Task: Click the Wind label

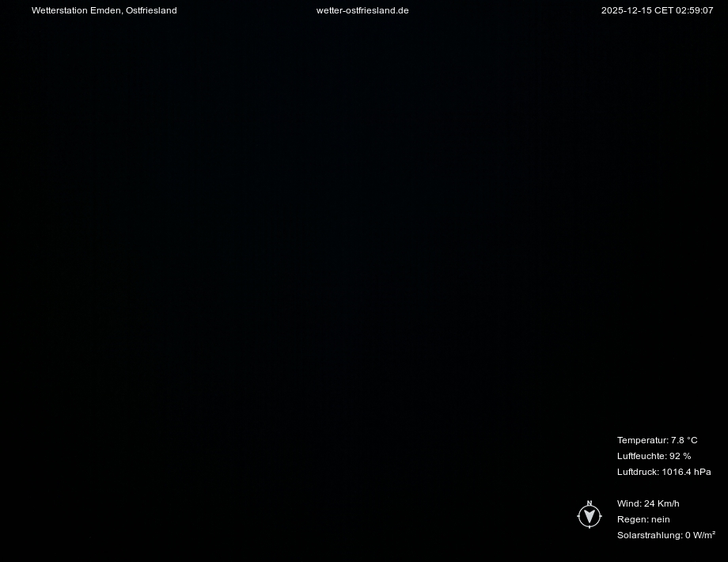Action: (x=629, y=503)
